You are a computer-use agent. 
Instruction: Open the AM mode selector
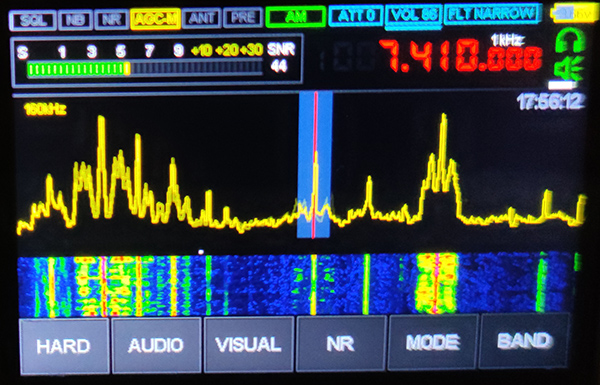(295, 17)
